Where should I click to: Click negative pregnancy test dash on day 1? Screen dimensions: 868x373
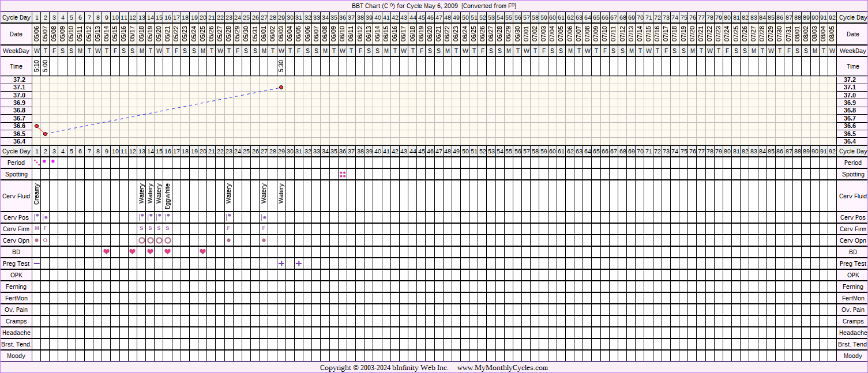[x=37, y=263]
